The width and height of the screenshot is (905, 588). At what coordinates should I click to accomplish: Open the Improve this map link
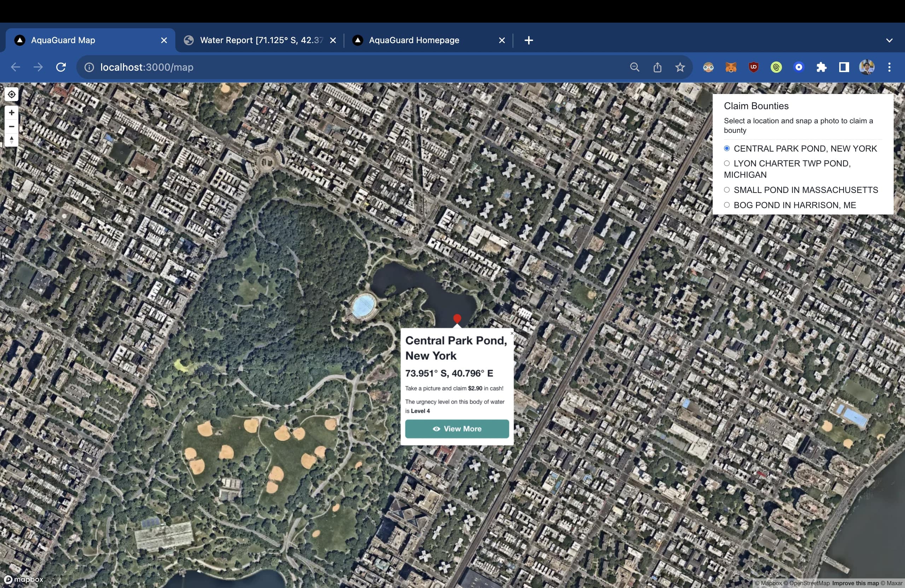coord(855,583)
